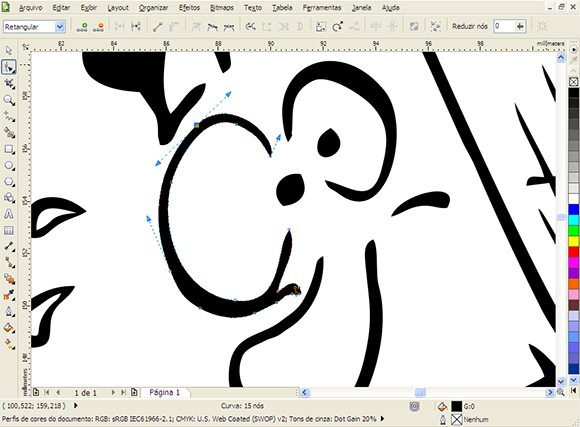Screen dimensions: 580x427
Task: Open the color palette flyout arrow
Action: [x=573, y=49]
